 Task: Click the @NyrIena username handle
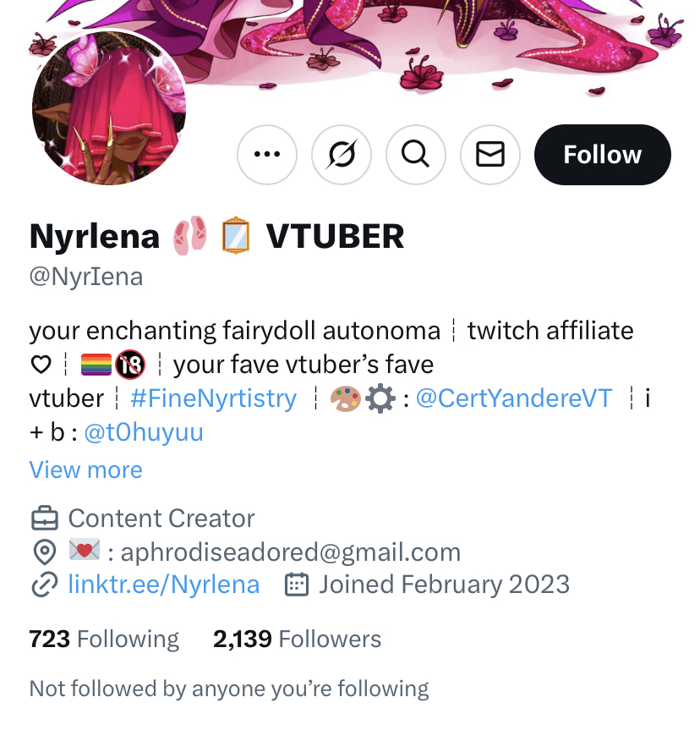pyautogui.click(x=86, y=277)
